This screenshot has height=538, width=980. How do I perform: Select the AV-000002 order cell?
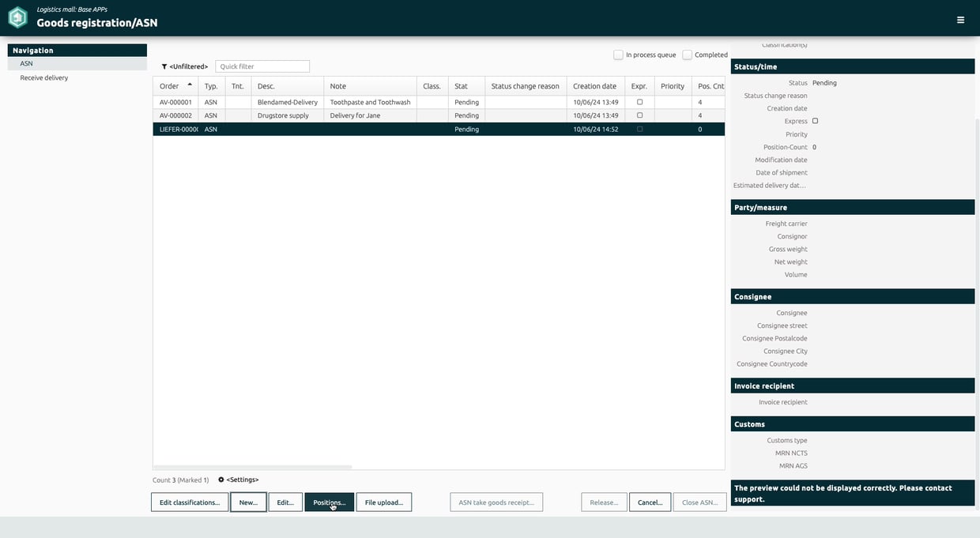coord(175,115)
